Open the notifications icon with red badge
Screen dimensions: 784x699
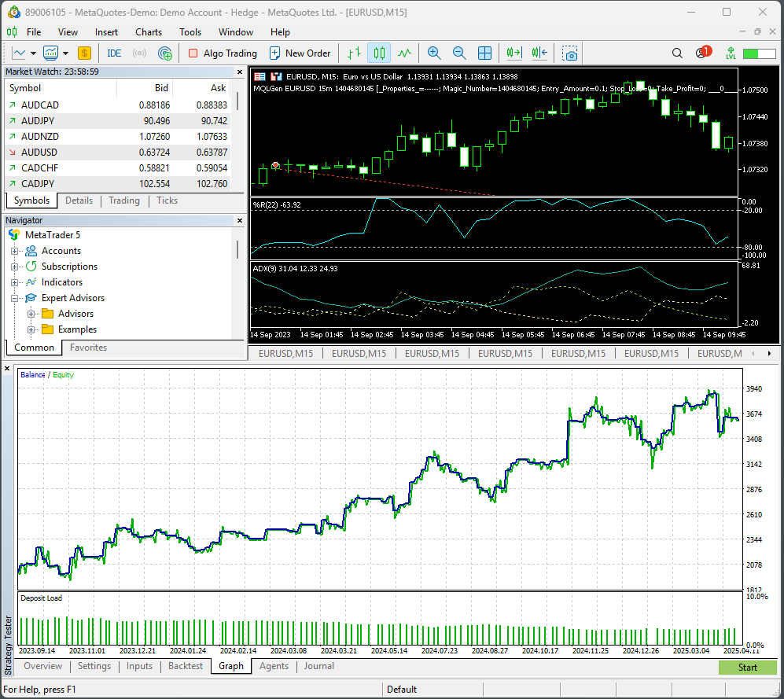coord(703,52)
